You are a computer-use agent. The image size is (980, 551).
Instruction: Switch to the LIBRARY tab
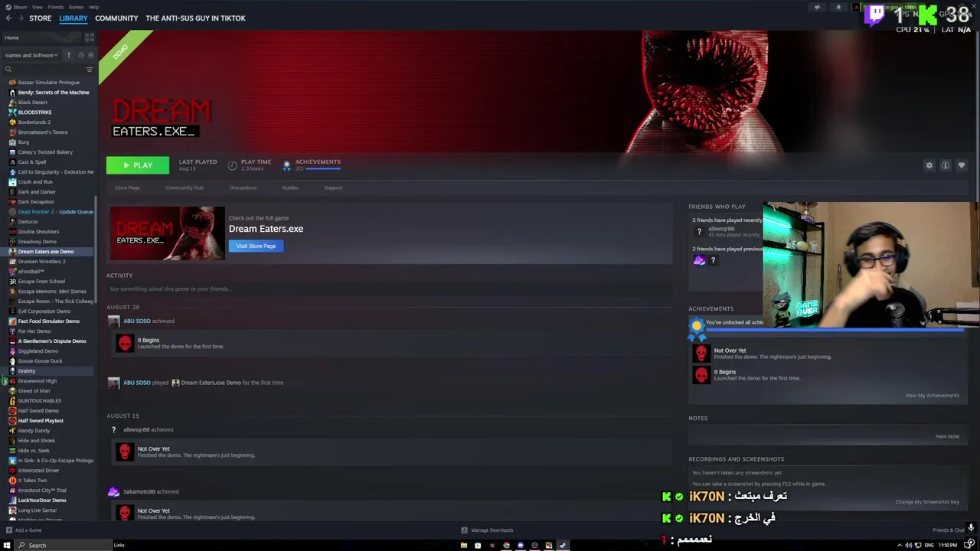[x=73, y=18]
